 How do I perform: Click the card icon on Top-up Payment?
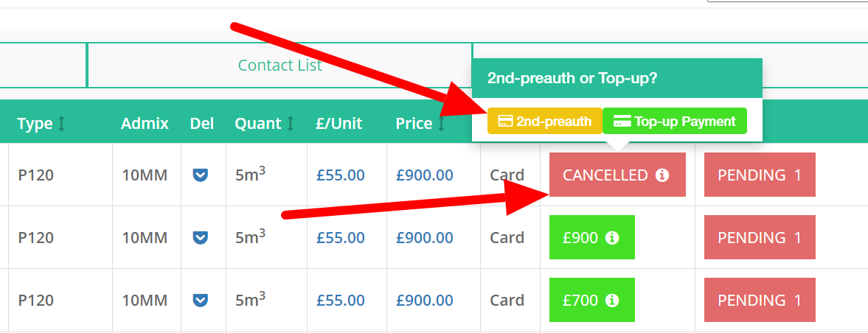click(x=622, y=122)
